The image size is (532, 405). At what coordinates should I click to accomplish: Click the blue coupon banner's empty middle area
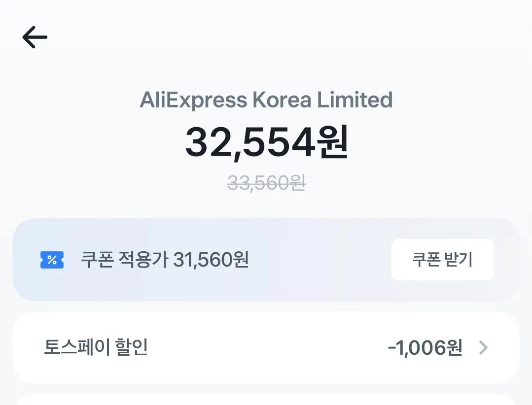coord(320,260)
